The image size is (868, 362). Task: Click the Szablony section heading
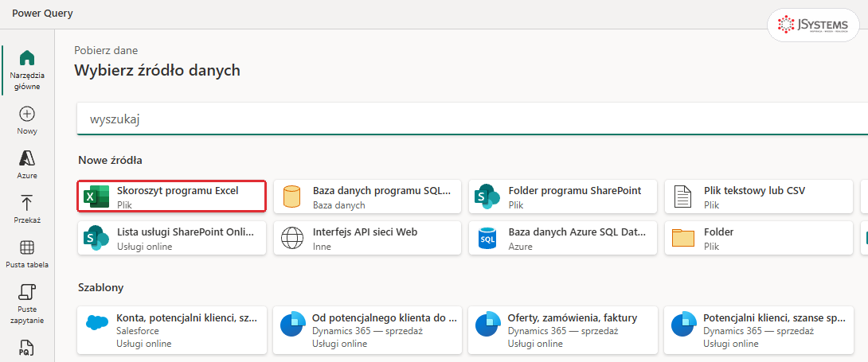(101, 287)
